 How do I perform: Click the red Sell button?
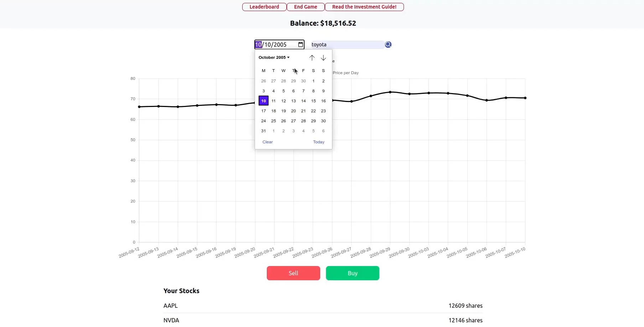tap(294, 273)
